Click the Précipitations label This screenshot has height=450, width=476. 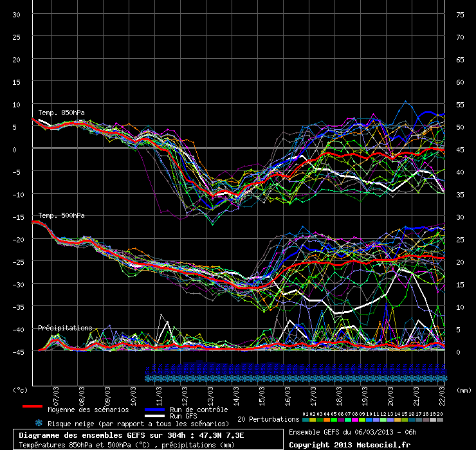(65, 328)
